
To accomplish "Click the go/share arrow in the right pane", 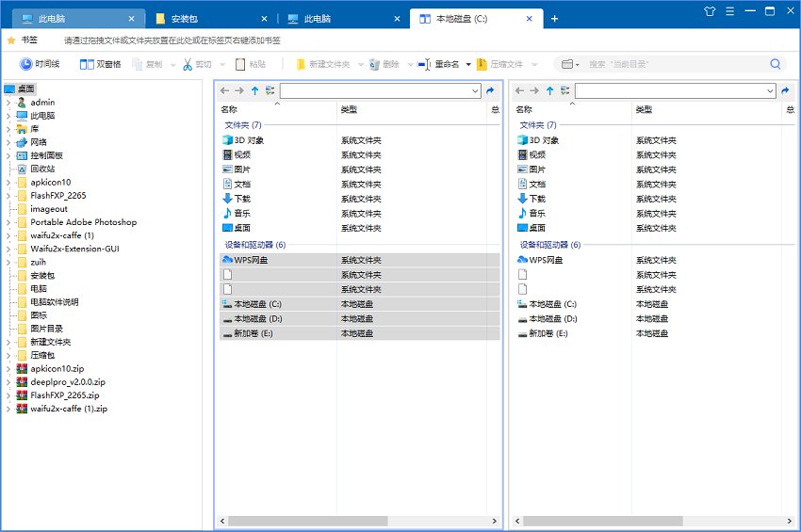I will (x=785, y=91).
